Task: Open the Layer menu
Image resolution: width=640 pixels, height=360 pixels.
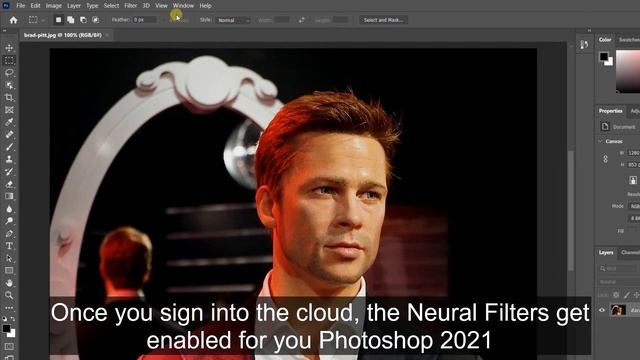Action: pyautogui.click(x=74, y=6)
